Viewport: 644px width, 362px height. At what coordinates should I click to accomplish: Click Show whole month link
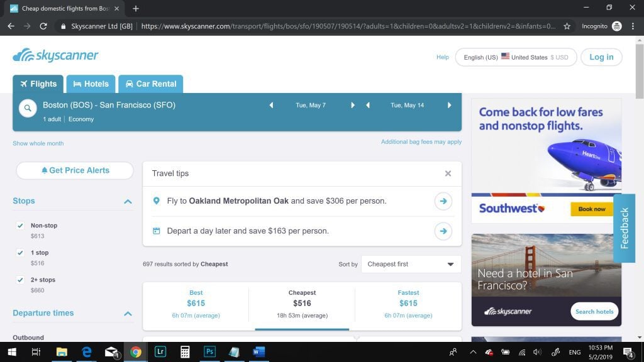point(38,143)
